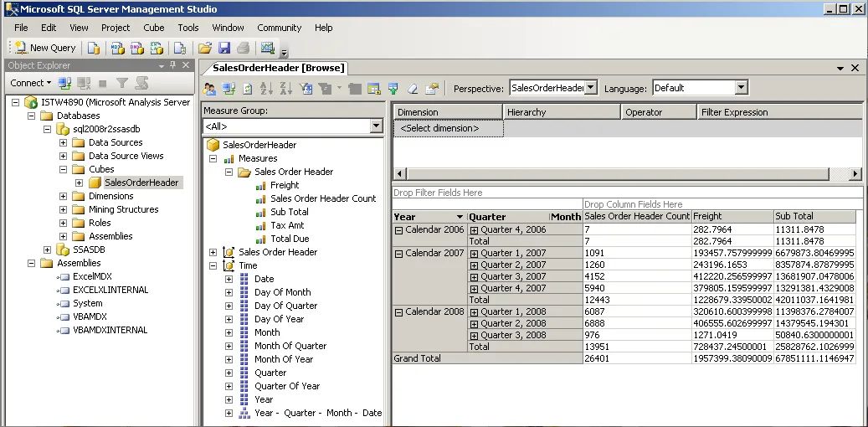The height and width of the screenshot is (427, 868).
Task: Open the Perspective dropdown
Action: [590, 88]
